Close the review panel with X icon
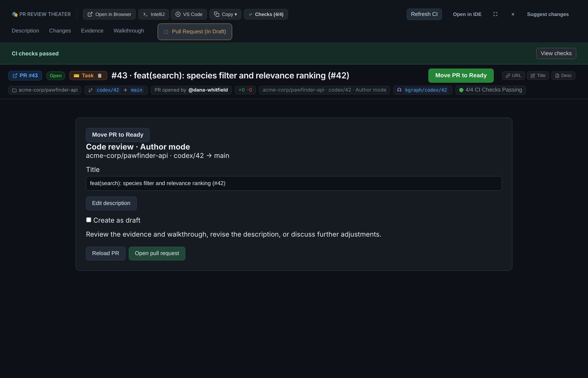 513,14
